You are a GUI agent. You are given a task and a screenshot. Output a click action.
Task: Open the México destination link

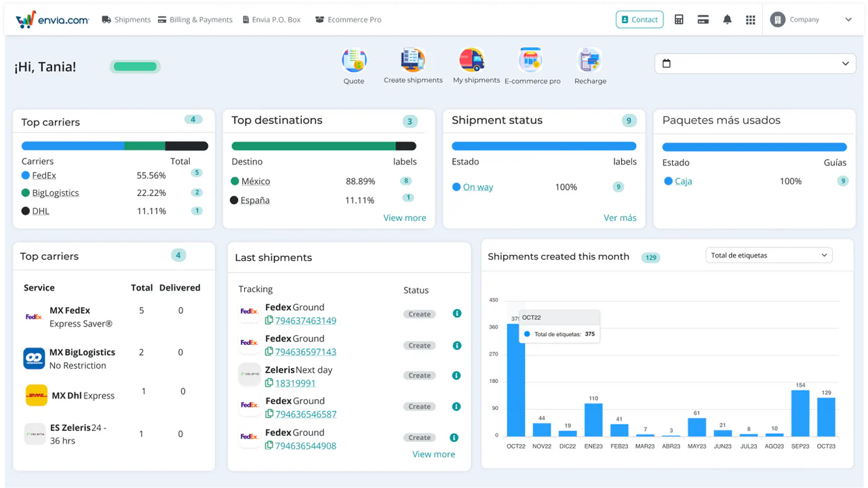click(256, 181)
